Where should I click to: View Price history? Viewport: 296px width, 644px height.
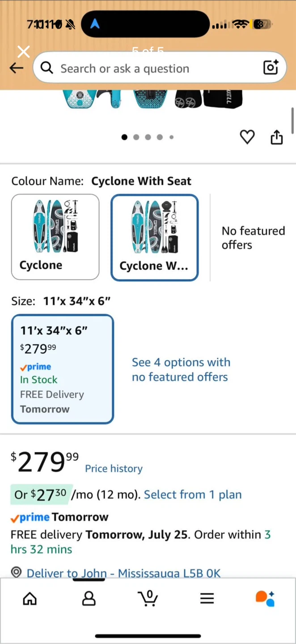(114, 468)
